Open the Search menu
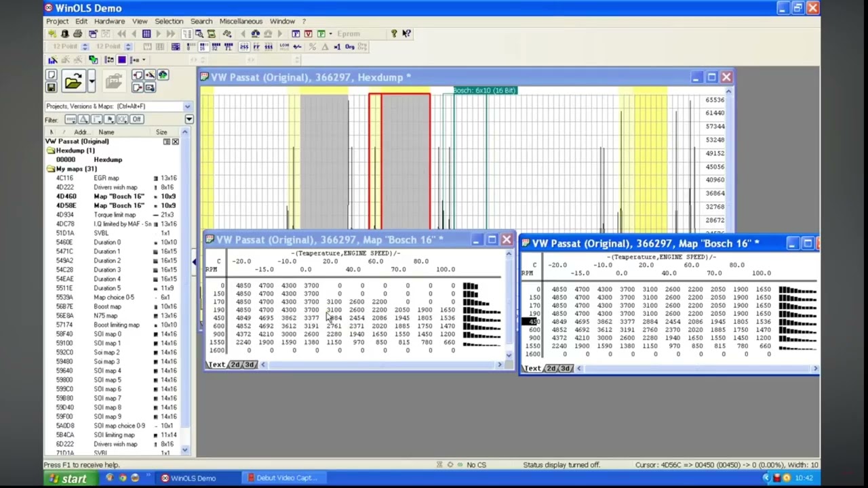The image size is (868, 488). click(x=201, y=21)
